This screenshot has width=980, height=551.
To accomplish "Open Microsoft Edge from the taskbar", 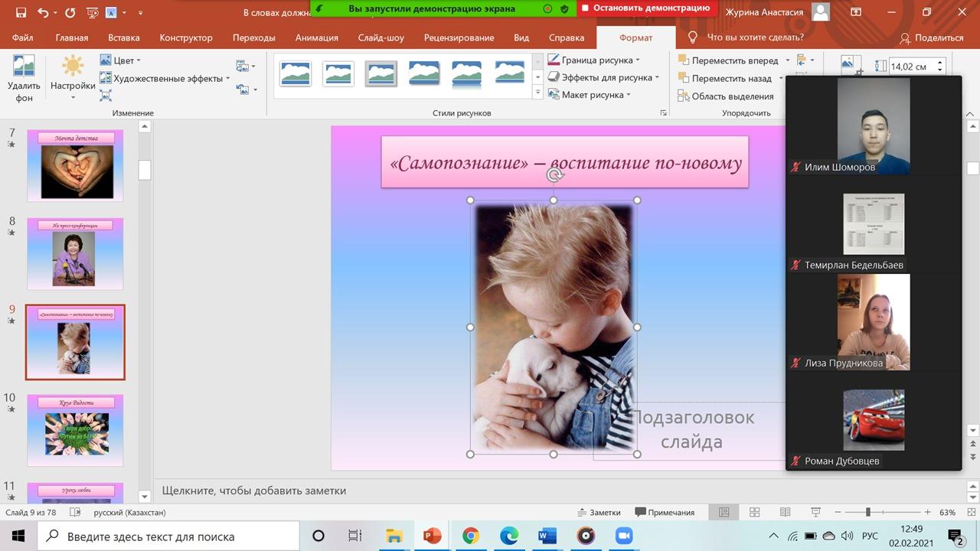I will 509,536.
